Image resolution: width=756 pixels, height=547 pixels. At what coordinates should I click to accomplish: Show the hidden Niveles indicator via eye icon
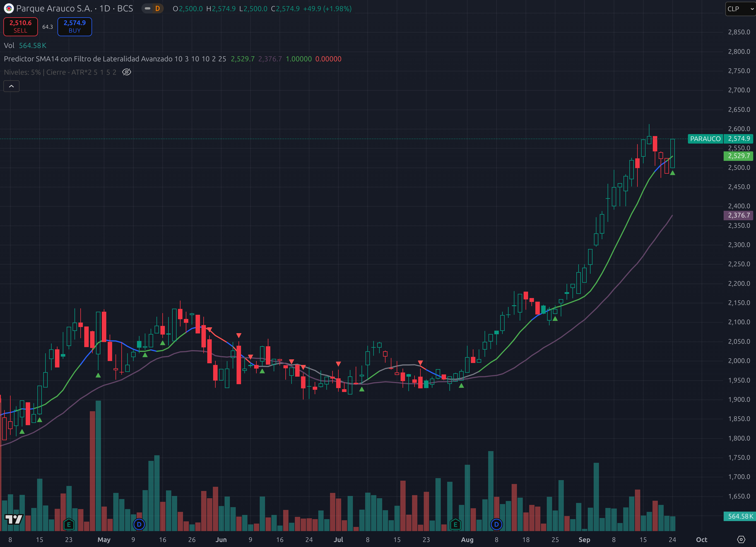tap(127, 72)
